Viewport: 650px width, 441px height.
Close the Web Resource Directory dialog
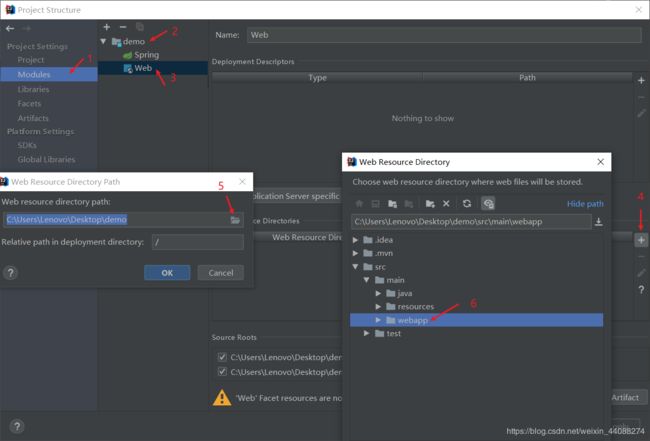coord(600,162)
